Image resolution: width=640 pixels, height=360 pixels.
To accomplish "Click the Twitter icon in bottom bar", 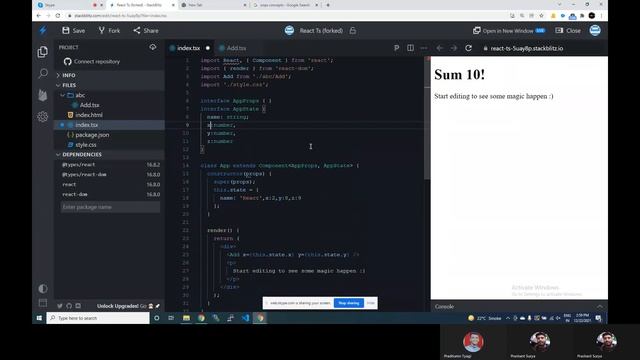I will click(60, 306).
